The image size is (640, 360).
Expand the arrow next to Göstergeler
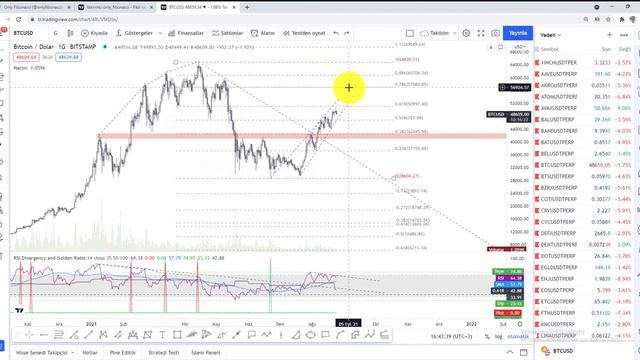coord(160,33)
